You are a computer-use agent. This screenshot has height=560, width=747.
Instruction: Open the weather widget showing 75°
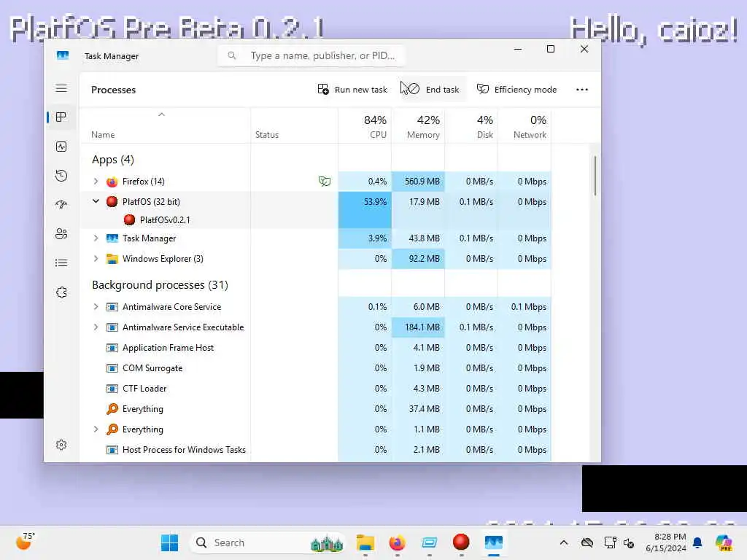25,542
